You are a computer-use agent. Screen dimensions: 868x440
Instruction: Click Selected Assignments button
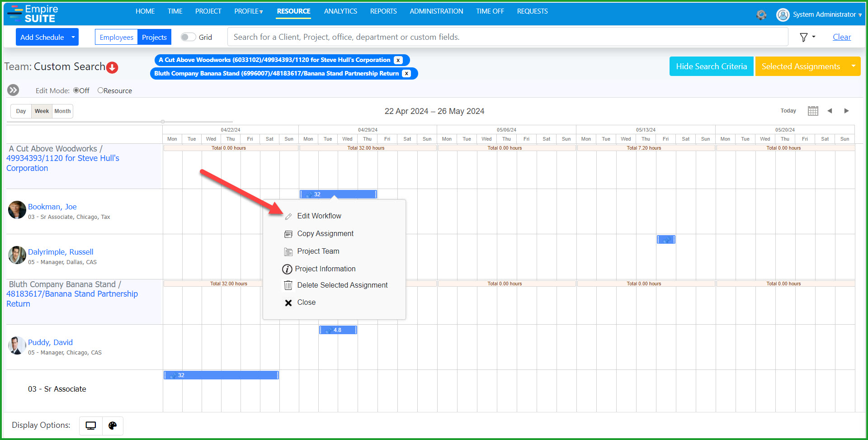click(x=801, y=66)
